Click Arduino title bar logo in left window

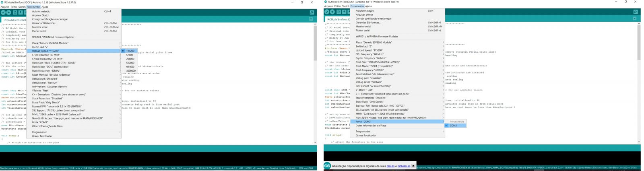tap(2, 2)
